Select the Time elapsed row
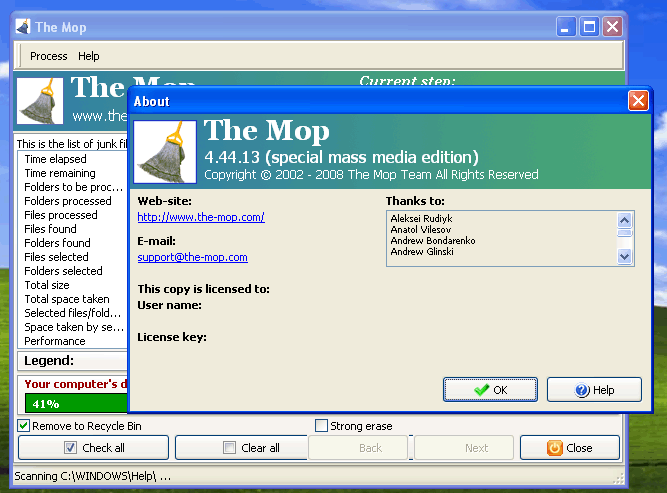This screenshot has width=667, height=493. pos(73,159)
